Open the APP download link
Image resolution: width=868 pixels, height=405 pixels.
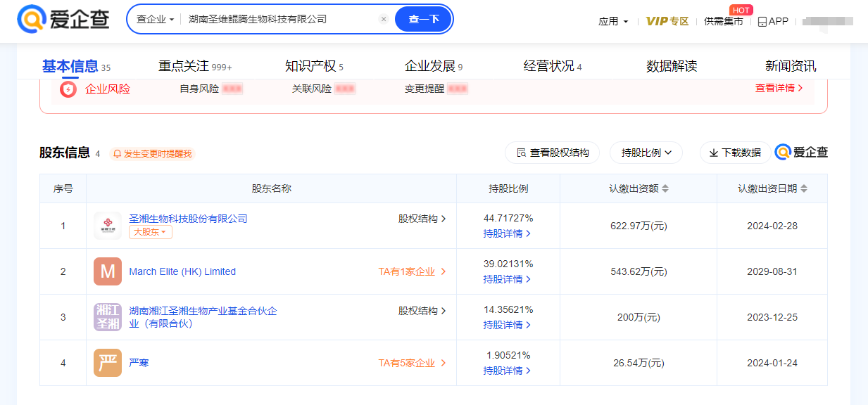(x=773, y=21)
